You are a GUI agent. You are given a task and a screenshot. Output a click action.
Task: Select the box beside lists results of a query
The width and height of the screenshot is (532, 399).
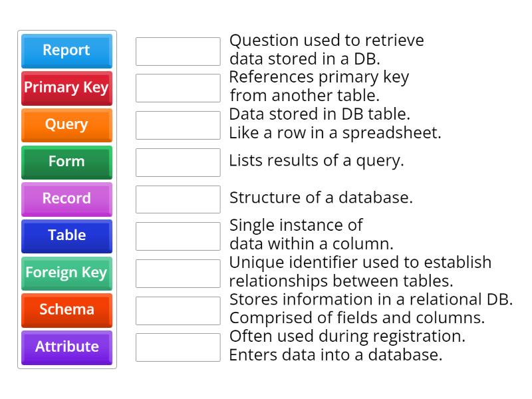[177, 161]
